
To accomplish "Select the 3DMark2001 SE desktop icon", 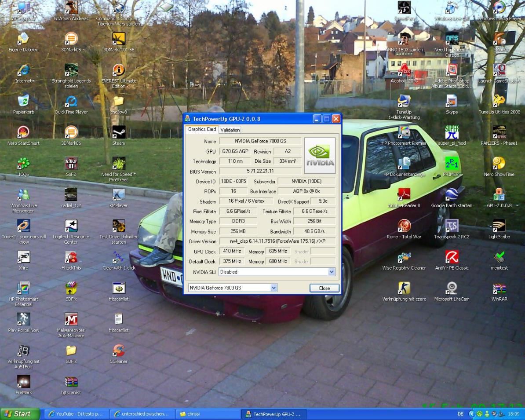I will coord(119,39).
